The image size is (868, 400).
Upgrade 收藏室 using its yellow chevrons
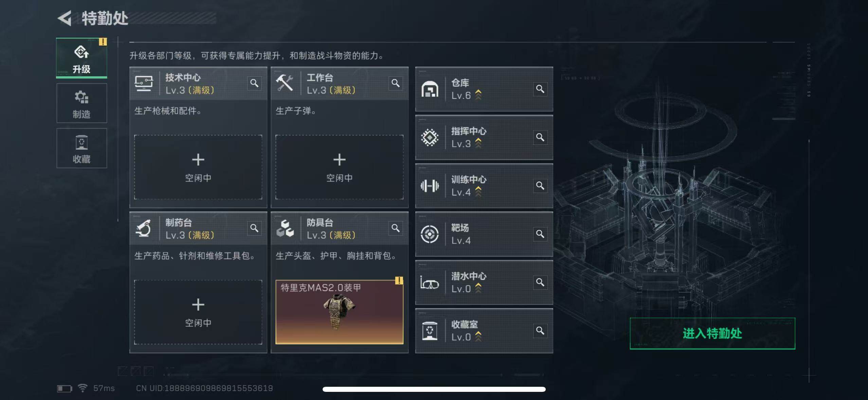(478, 337)
